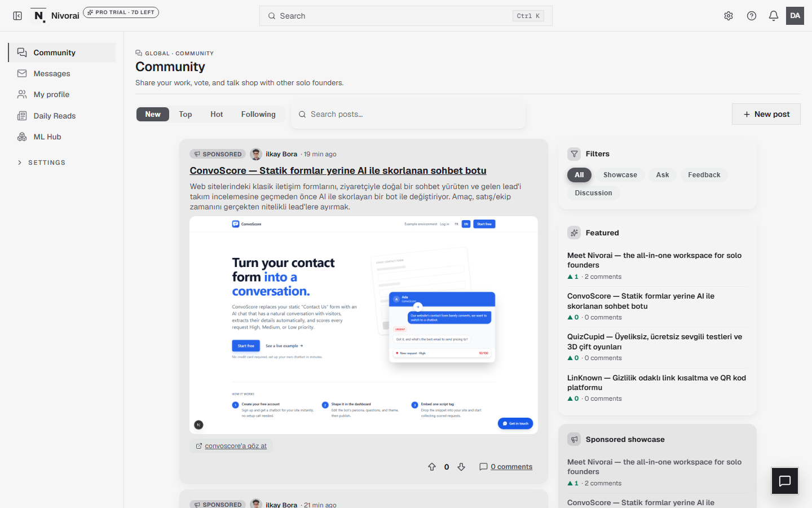The image size is (812, 508).
Task: Click the Sponsored showcase megaphone icon
Action: coord(574,439)
